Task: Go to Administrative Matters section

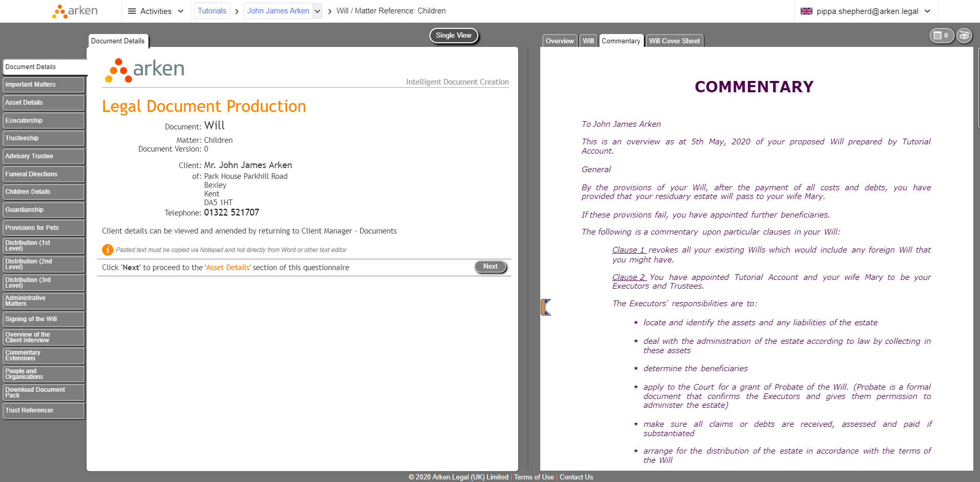Action: [44, 301]
